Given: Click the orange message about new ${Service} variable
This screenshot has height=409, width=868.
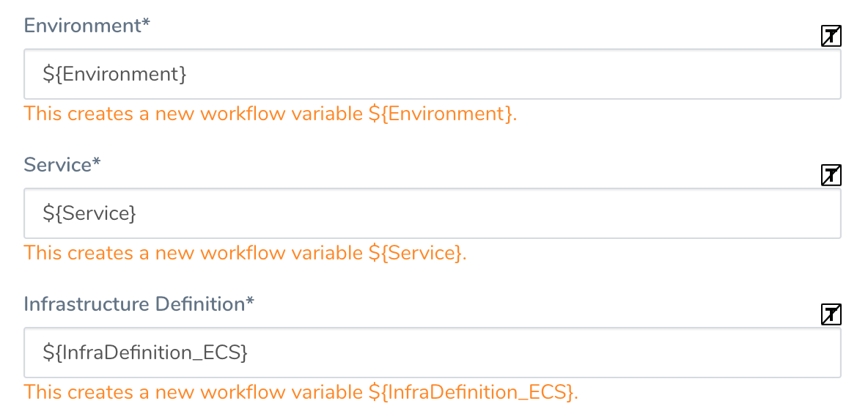Looking at the screenshot, I should (x=246, y=253).
